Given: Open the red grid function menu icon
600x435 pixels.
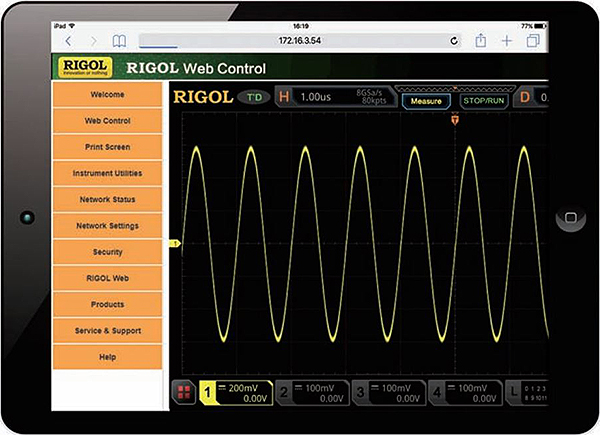Looking at the screenshot, I should (182, 392).
